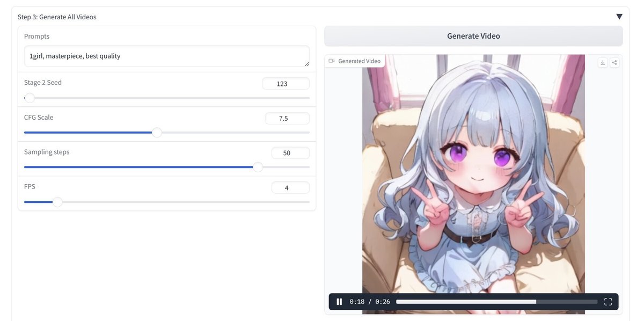
Task: Click the video progress bar
Action: pyautogui.click(x=496, y=302)
